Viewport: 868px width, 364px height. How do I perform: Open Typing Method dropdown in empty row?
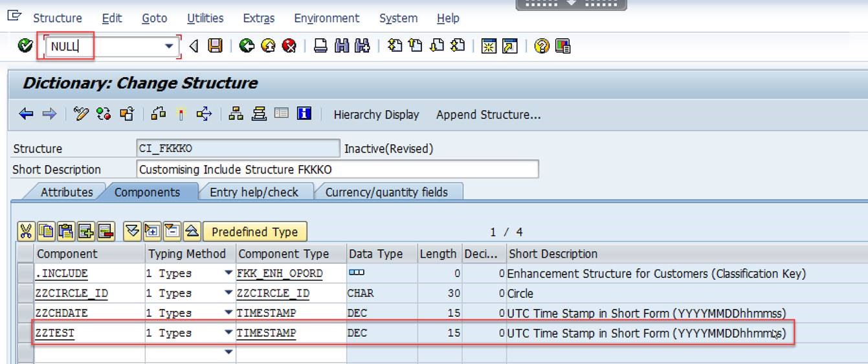coord(228,352)
